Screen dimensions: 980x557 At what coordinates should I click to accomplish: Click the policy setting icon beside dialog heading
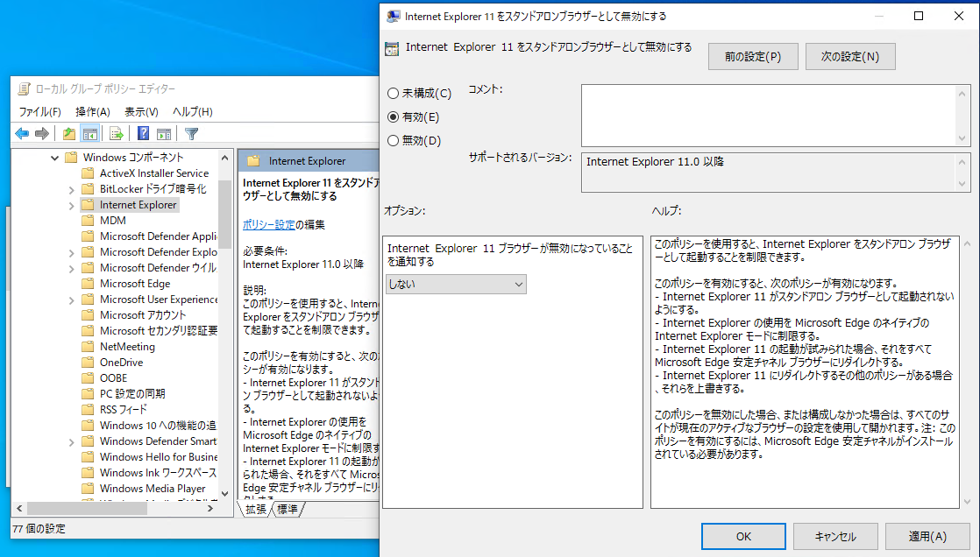point(392,49)
